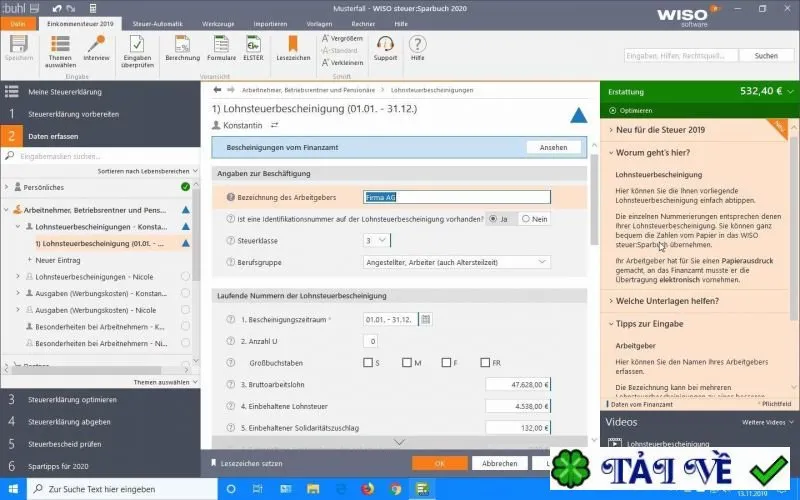Start the Interview mode
The image size is (800, 500).
pyautogui.click(x=96, y=48)
